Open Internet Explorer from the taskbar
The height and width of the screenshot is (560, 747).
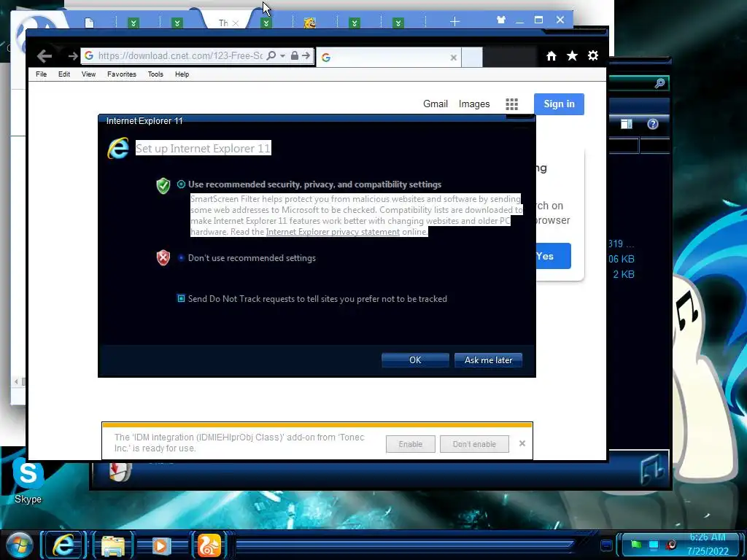63,545
